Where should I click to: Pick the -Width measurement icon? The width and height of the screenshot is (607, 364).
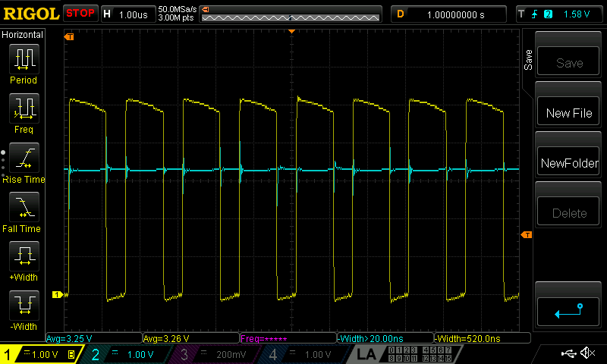24,306
